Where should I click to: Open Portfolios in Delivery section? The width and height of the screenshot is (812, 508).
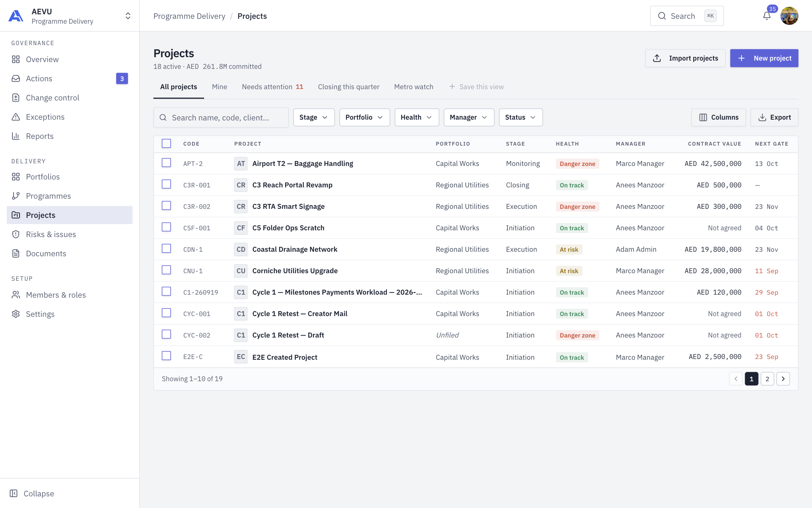point(70,177)
